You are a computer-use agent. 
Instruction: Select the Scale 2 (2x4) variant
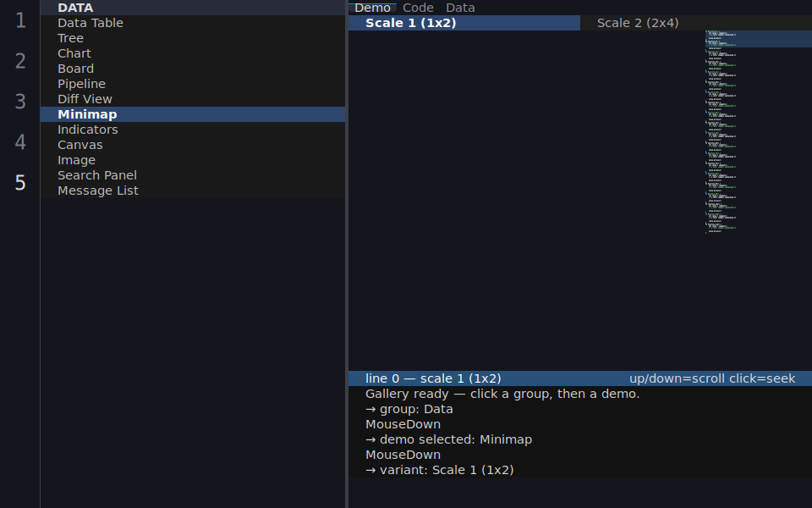tap(696, 23)
